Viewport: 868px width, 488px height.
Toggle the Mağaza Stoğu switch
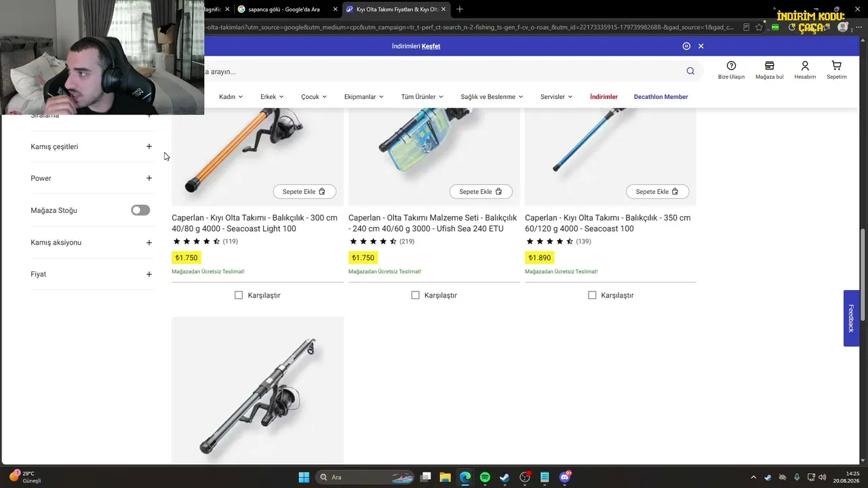point(140,210)
